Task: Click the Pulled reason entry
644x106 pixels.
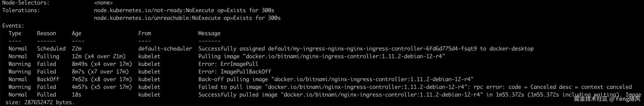Action: click(x=47, y=95)
